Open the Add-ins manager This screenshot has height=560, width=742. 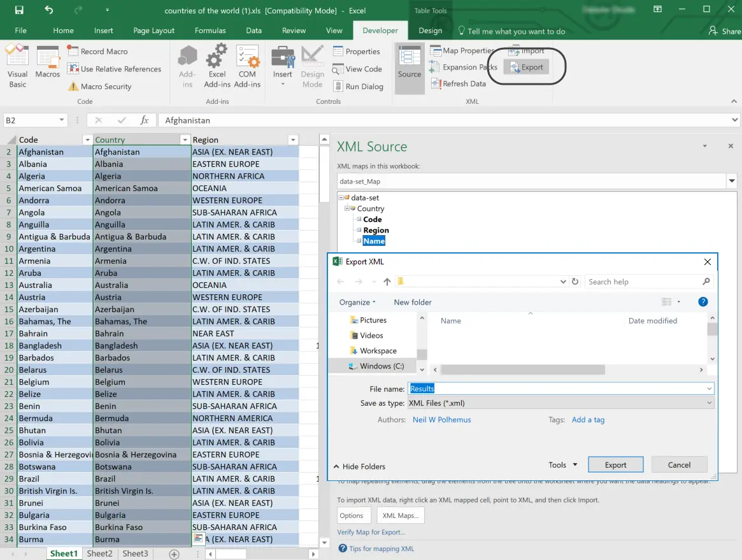point(187,66)
